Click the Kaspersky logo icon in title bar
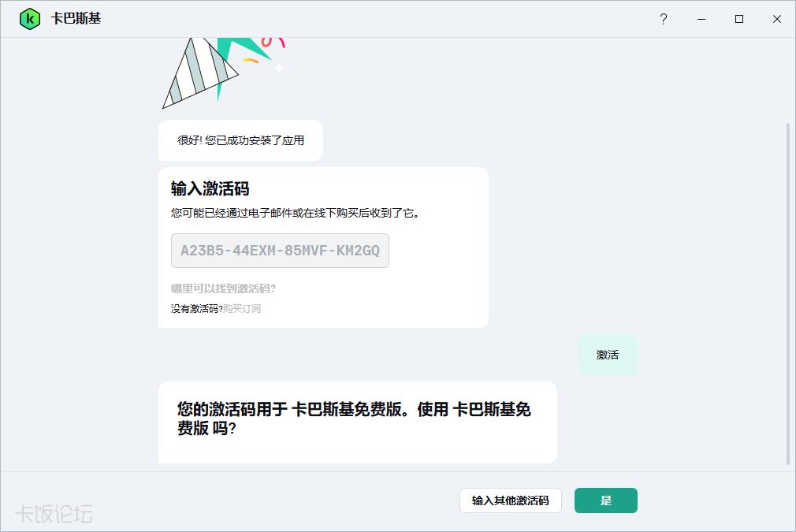The width and height of the screenshot is (796, 532). tap(30, 19)
